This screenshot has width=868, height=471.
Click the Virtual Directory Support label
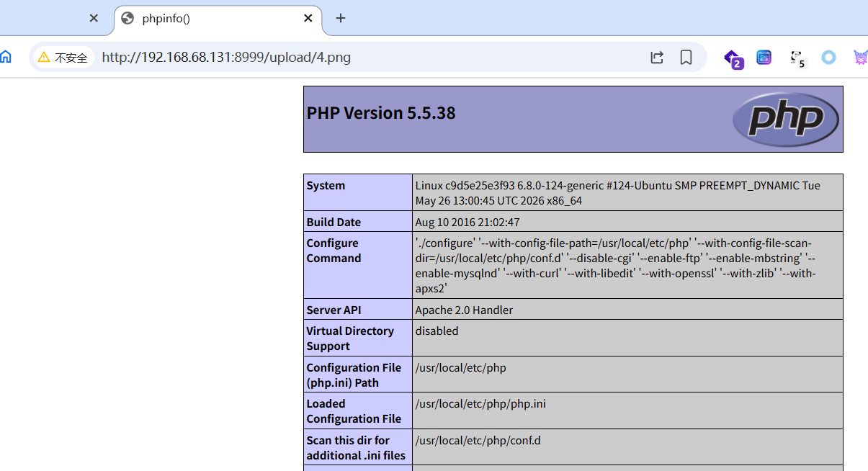[x=350, y=338]
